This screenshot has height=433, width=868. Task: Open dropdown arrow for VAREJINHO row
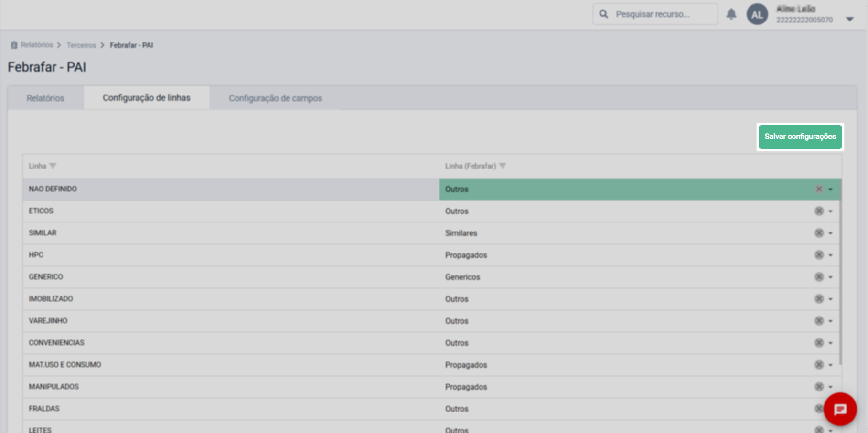tap(831, 321)
